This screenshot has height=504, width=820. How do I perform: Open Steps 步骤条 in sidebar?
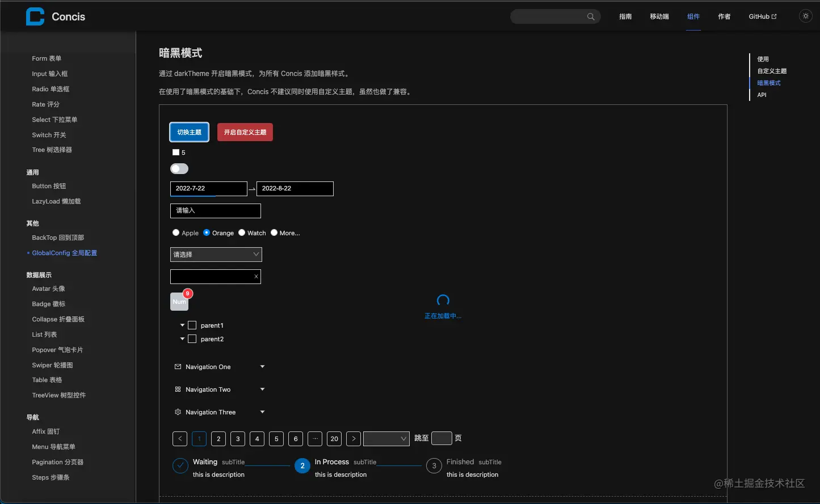(x=51, y=477)
